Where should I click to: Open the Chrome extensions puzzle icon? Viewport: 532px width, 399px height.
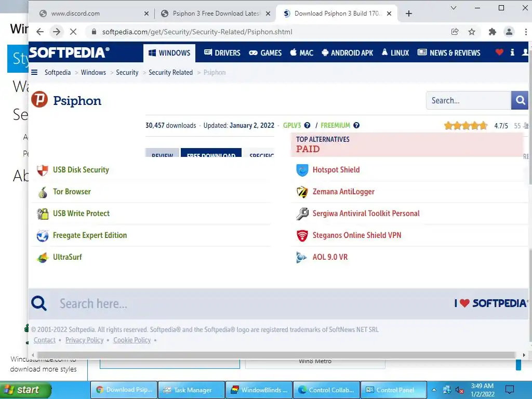[x=493, y=32]
